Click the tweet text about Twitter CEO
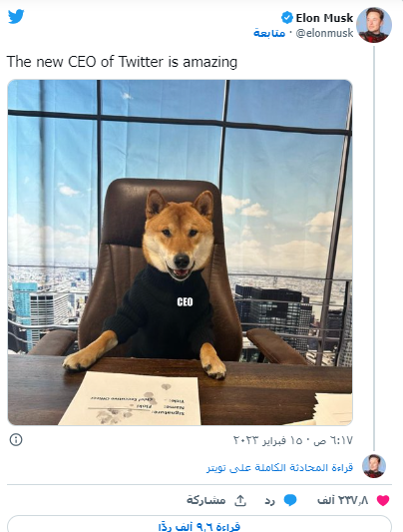Screen dimensions: 403x532 [x=122, y=62]
